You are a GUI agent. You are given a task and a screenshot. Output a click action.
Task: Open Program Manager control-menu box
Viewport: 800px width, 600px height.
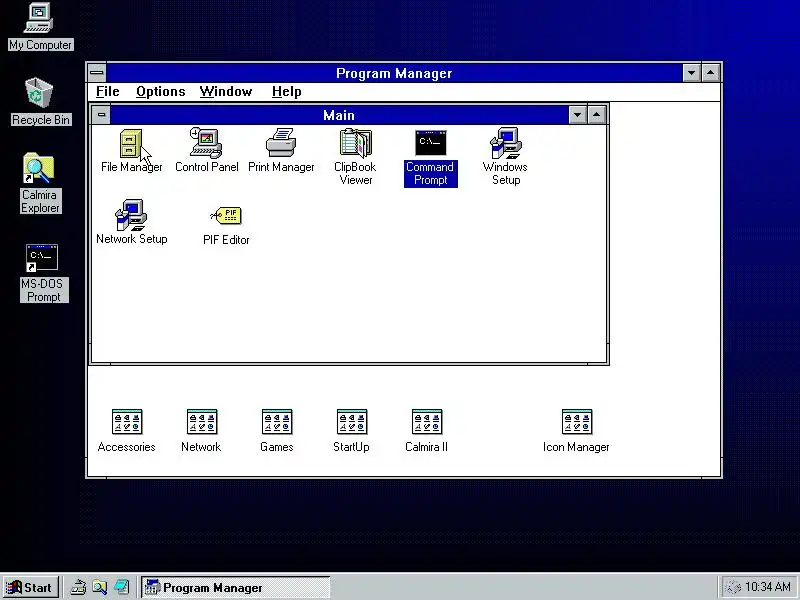97,73
